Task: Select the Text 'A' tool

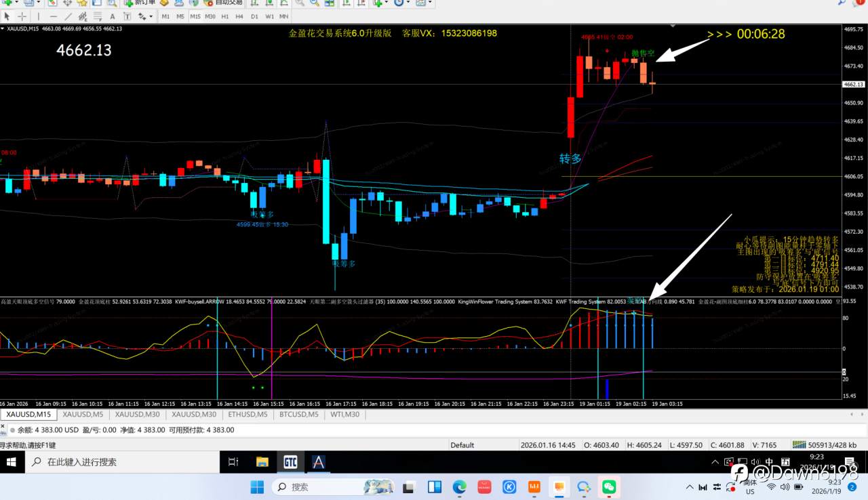Action: 112,16
